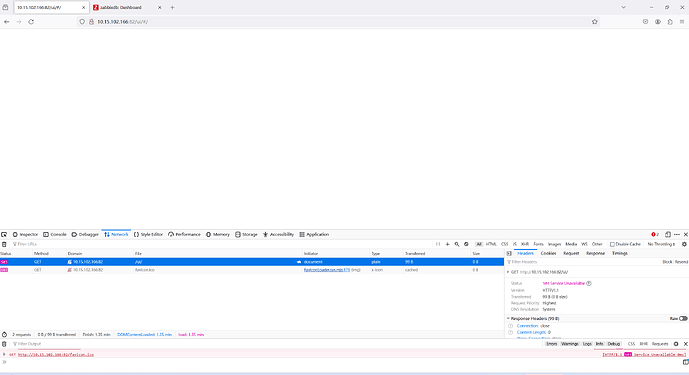Open the favicon.ico URL link in console
689x375 pixels.
click(56, 354)
